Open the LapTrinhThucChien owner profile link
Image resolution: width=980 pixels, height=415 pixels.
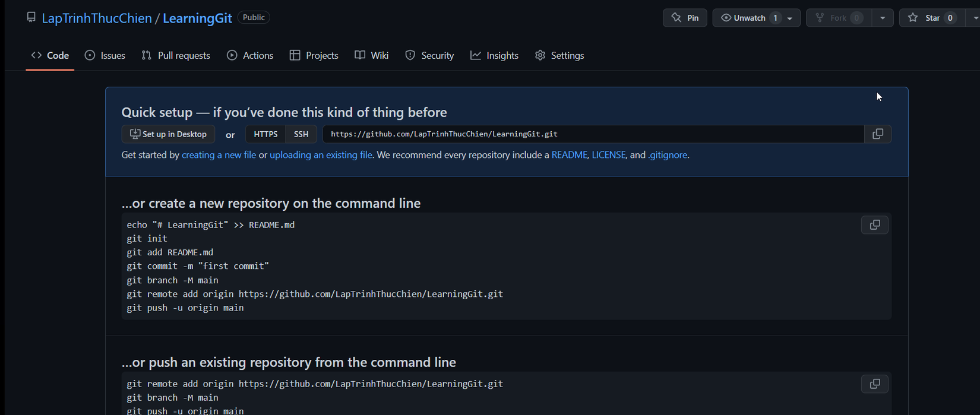point(97,18)
